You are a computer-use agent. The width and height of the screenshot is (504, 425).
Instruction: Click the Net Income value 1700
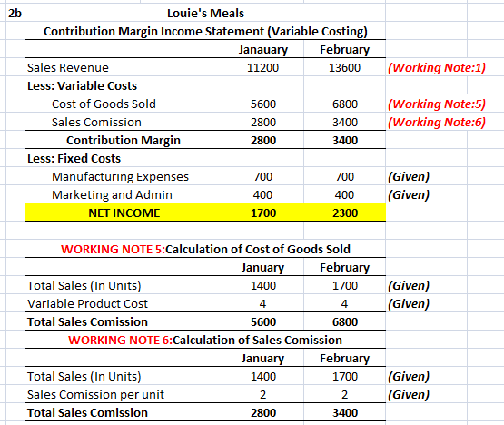click(263, 212)
